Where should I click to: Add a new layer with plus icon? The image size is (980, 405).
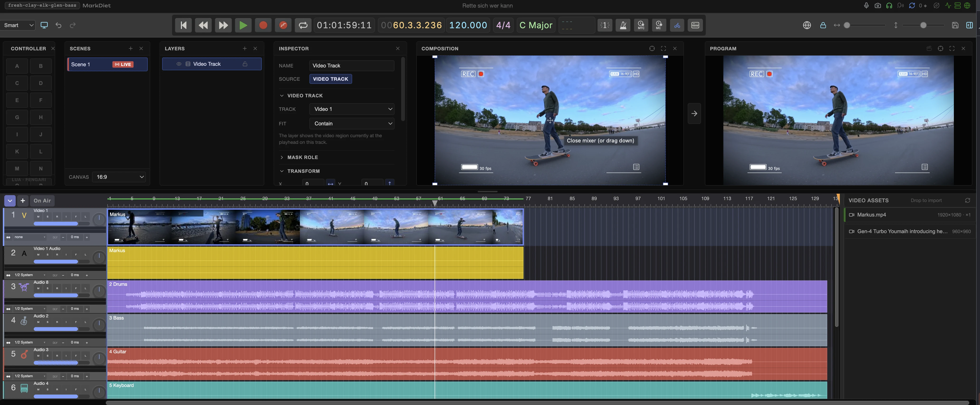tap(245, 48)
